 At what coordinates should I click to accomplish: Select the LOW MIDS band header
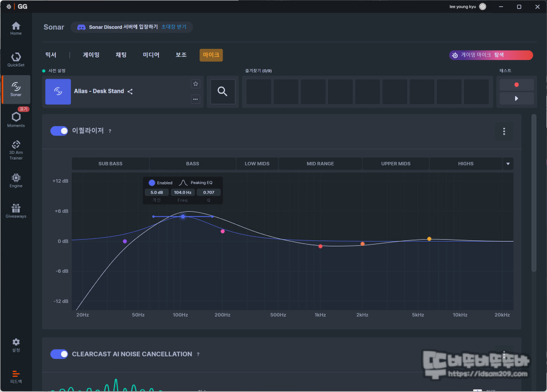(257, 163)
